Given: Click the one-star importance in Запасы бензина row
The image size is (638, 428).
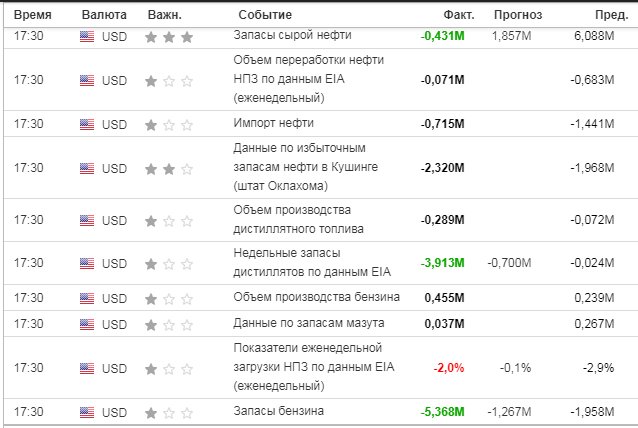Looking at the screenshot, I should (x=169, y=413).
